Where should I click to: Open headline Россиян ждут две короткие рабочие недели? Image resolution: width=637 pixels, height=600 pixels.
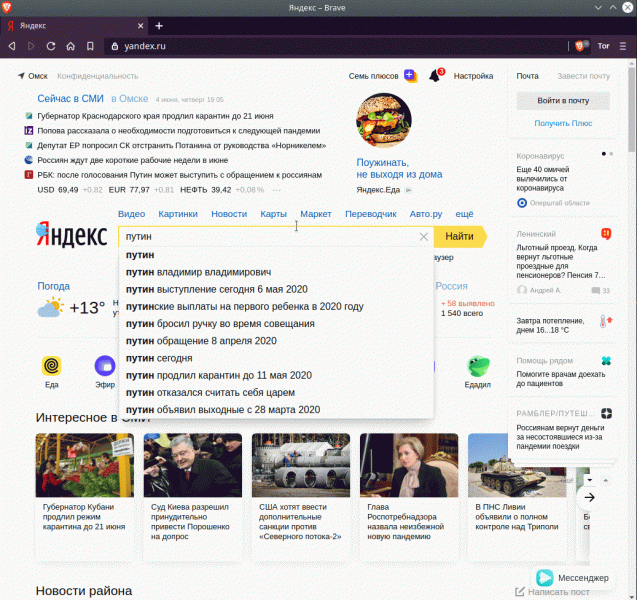click(x=132, y=160)
